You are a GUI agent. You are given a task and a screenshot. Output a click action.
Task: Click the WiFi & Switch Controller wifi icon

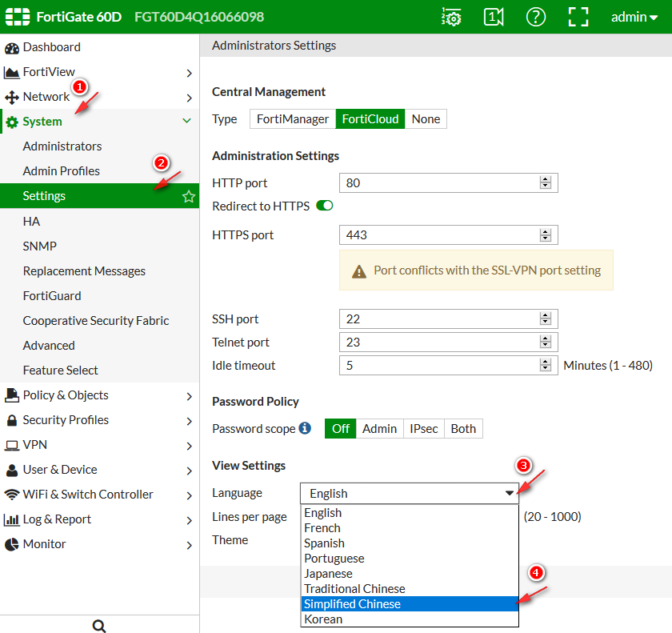pos(11,495)
